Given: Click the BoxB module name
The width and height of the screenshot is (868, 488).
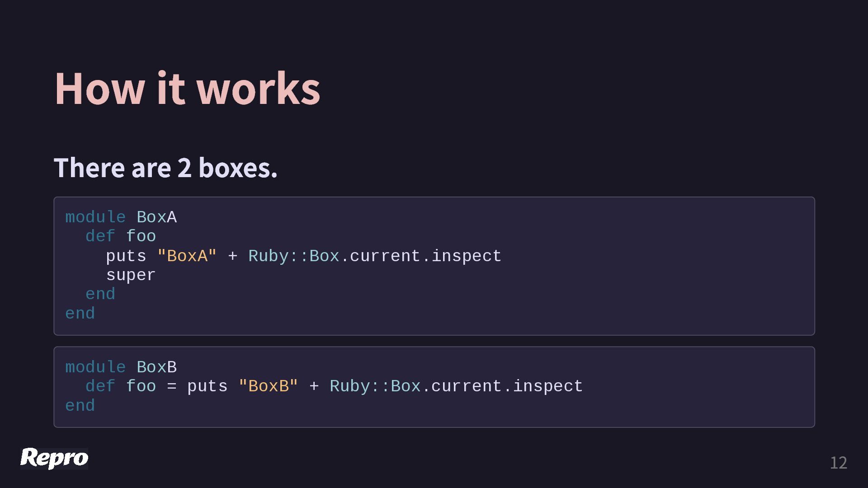Looking at the screenshot, I should coord(156,367).
